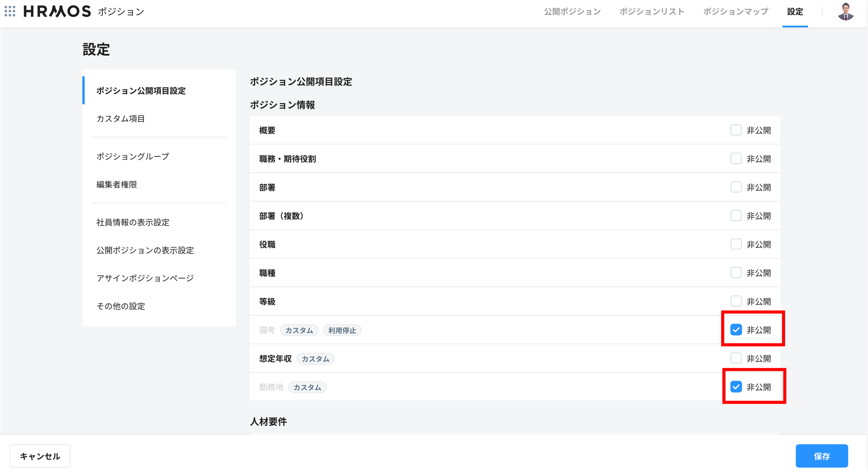Click the 保存 button

[822, 456]
